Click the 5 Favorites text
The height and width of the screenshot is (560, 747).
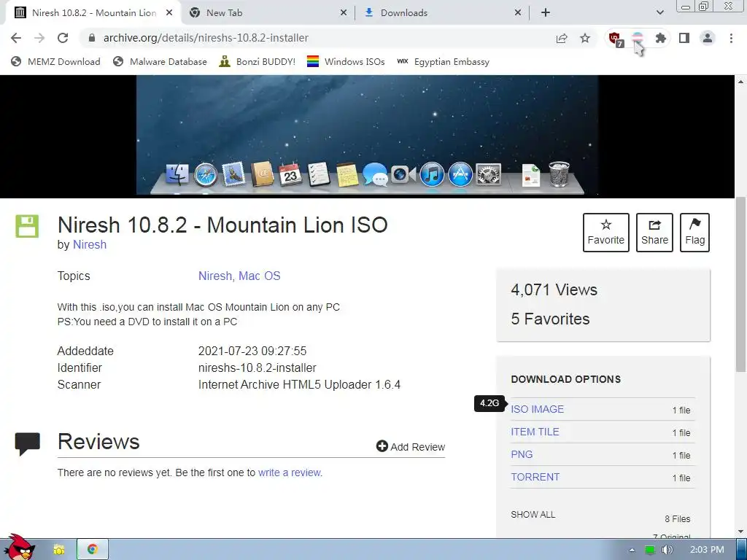pos(550,319)
